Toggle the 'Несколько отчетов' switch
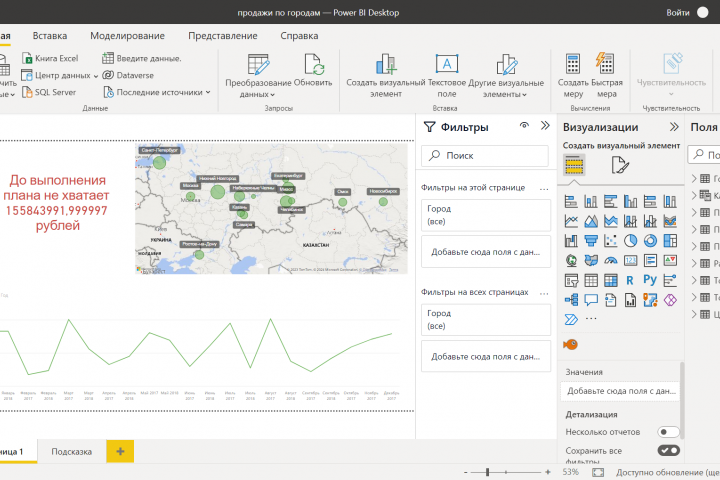Screen dimensions: 720x480 (668, 432)
